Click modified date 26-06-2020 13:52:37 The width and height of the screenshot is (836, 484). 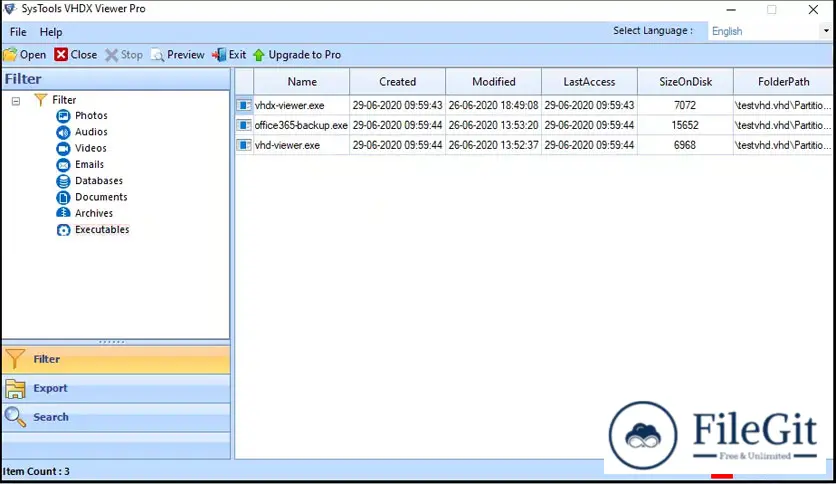(494, 145)
